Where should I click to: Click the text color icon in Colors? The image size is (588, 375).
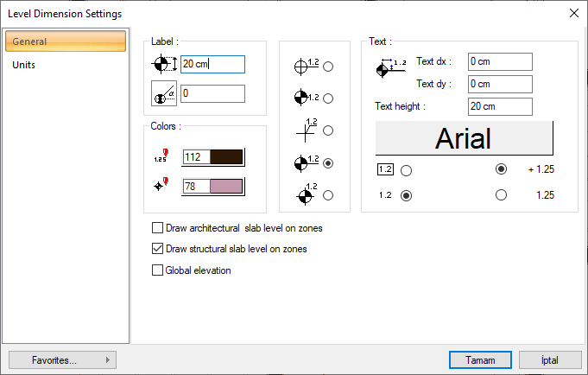[160, 156]
